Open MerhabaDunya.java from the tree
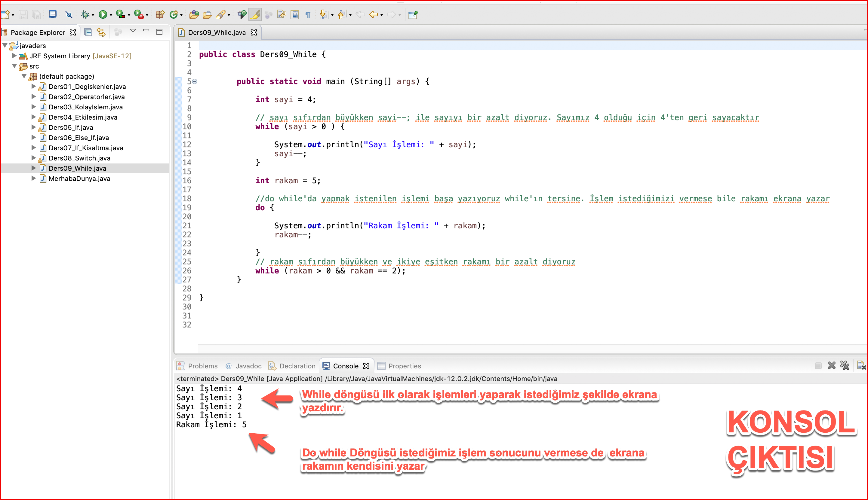Screen dimensions: 868x500 (x=79, y=178)
